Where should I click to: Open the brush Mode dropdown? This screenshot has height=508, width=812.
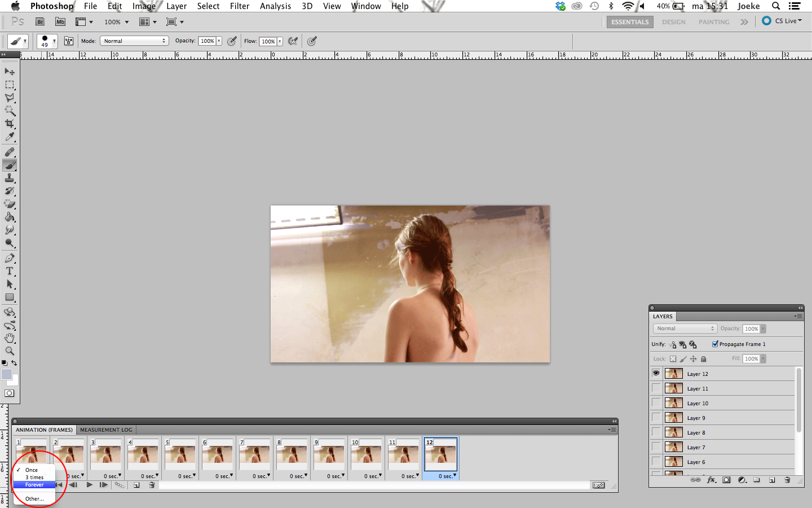click(134, 41)
